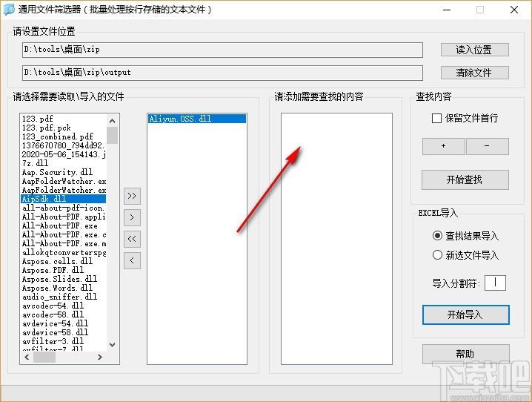Viewport: 532px width, 402px height.
Task: Select 1376670780_794dd92 file entry
Action: click(64, 145)
